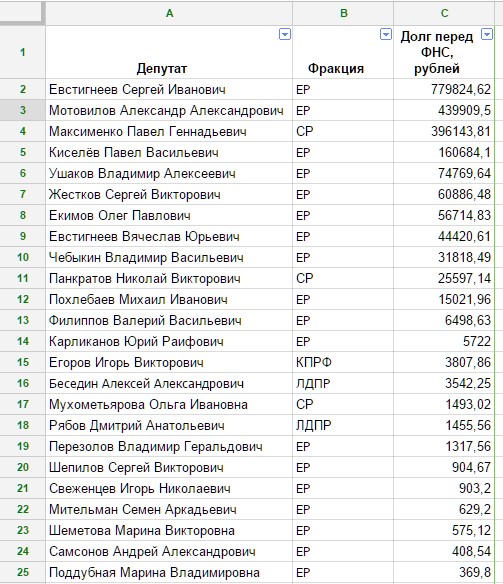The height and width of the screenshot is (584, 503).
Task: Click the Фракция header cell
Action: coord(343,52)
